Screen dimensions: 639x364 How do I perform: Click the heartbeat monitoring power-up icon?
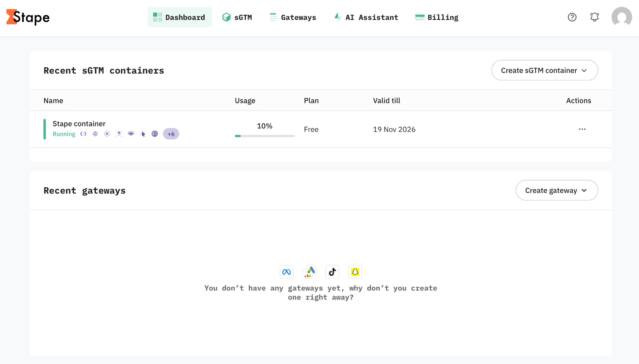point(131,134)
